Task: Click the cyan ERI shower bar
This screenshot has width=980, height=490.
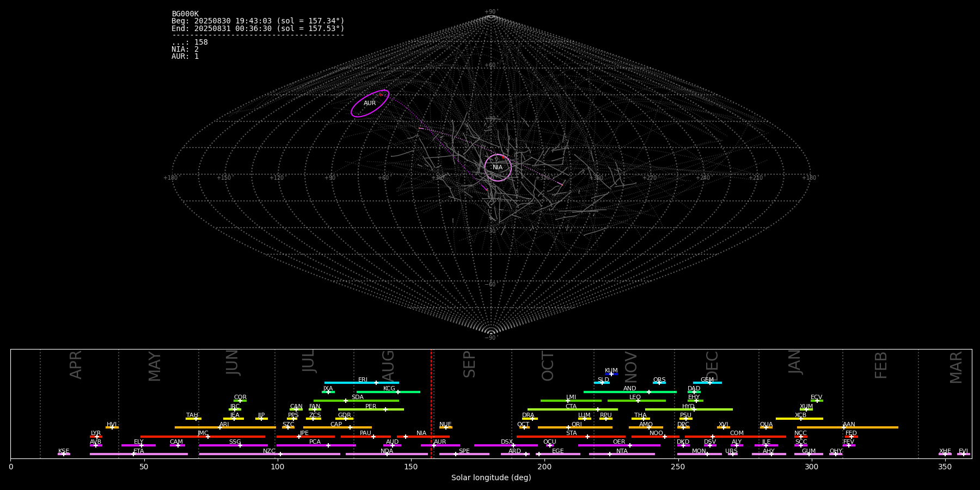Action: [362, 383]
